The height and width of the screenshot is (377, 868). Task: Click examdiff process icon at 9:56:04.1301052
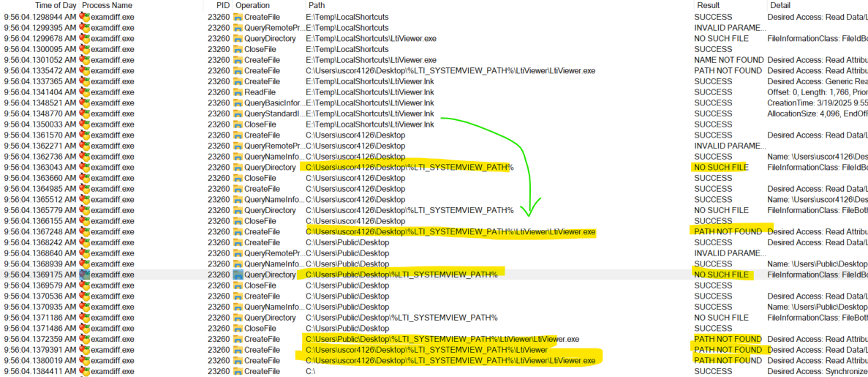(84, 60)
